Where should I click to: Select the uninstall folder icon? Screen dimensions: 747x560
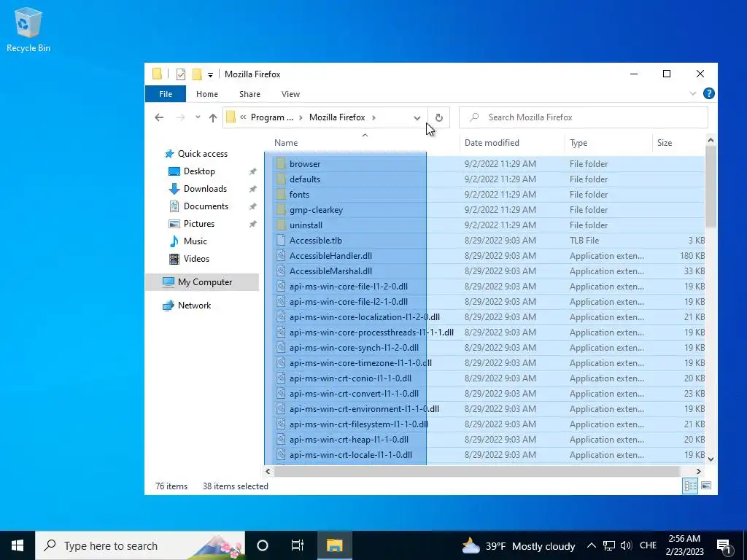pos(281,225)
